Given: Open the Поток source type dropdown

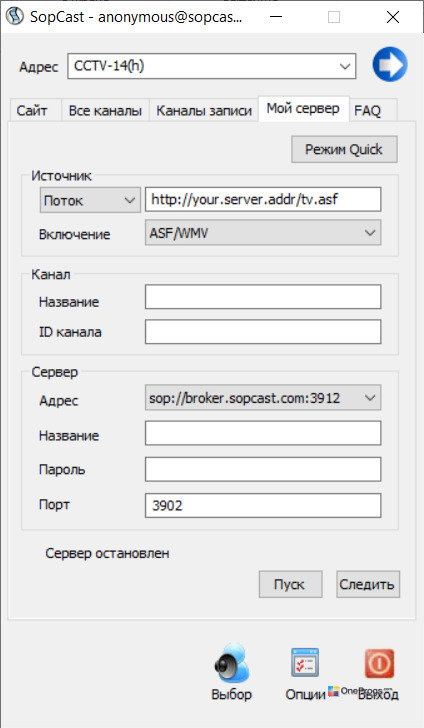Looking at the screenshot, I should coord(90,200).
